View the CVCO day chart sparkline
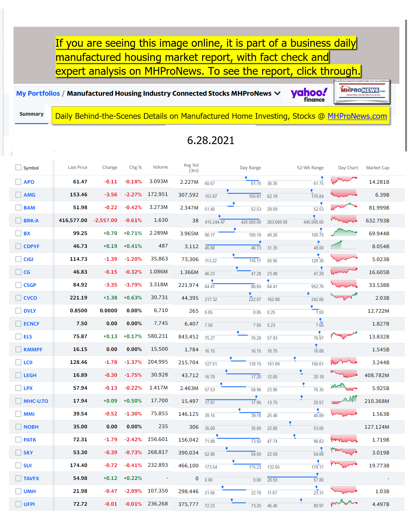This screenshot has height=517, width=420. [x=344, y=297]
